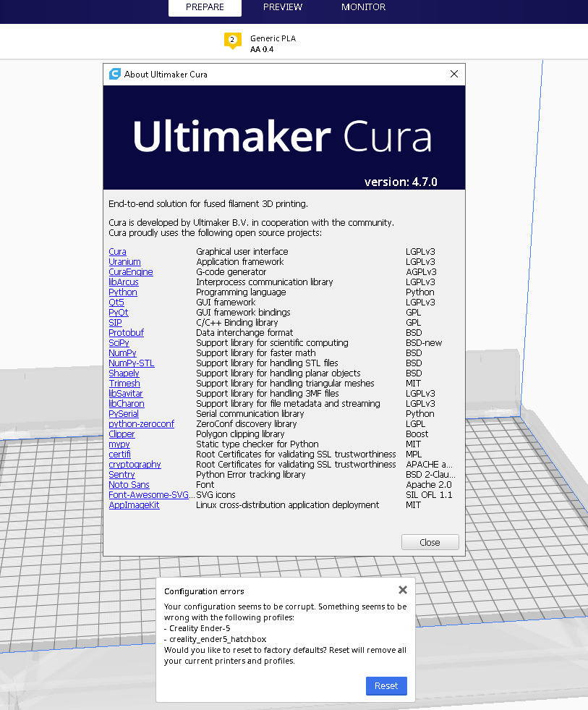This screenshot has height=710, width=588.
Task: Open the PySerial link
Action: (123, 413)
